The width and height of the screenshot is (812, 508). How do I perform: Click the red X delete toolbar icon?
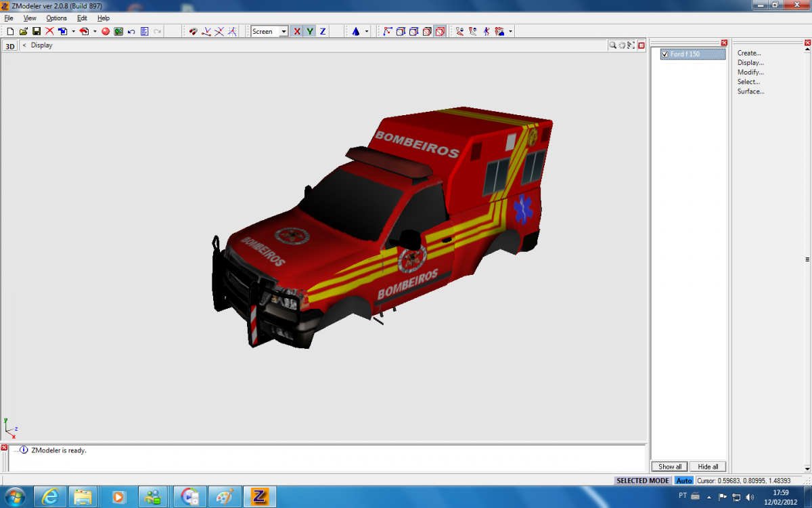49,31
